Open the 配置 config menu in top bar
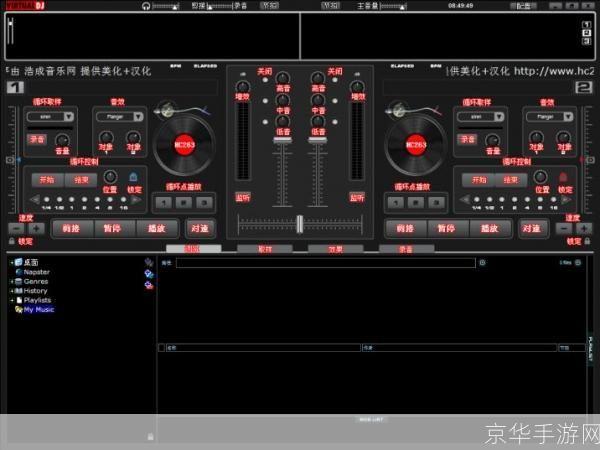The image size is (600, 450). click(x=523, y=6)
